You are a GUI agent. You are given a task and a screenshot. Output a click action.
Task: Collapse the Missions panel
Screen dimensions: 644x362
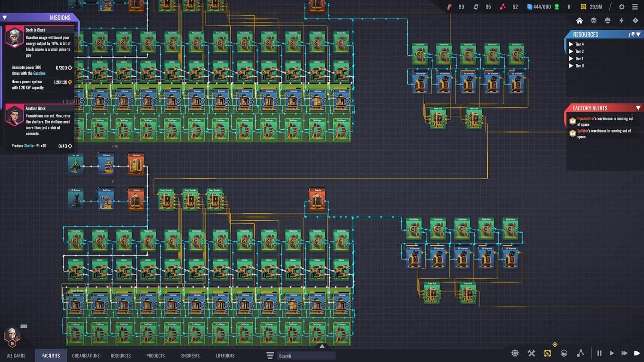coord(5,18)
